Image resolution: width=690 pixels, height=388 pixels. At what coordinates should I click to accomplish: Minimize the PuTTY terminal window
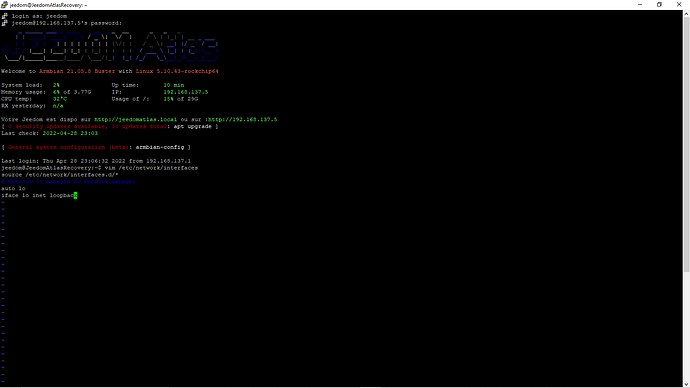pyautogui.click(x=640, y=5)
